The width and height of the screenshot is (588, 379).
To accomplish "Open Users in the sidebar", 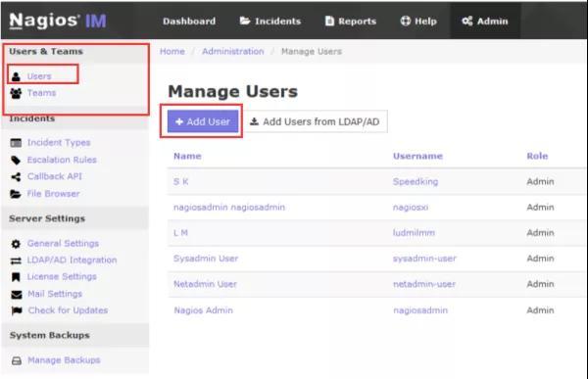I will pyautogui.click(x=39, y=76).
